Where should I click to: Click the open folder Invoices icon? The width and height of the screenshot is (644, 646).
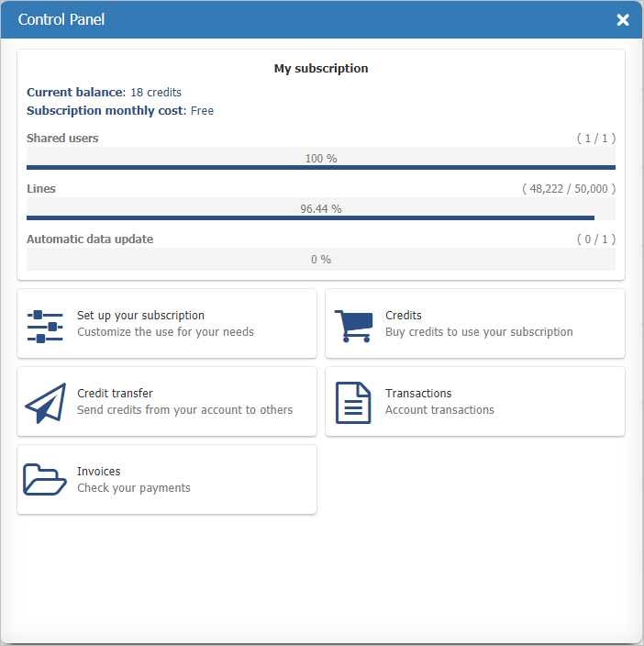(45, 480)
